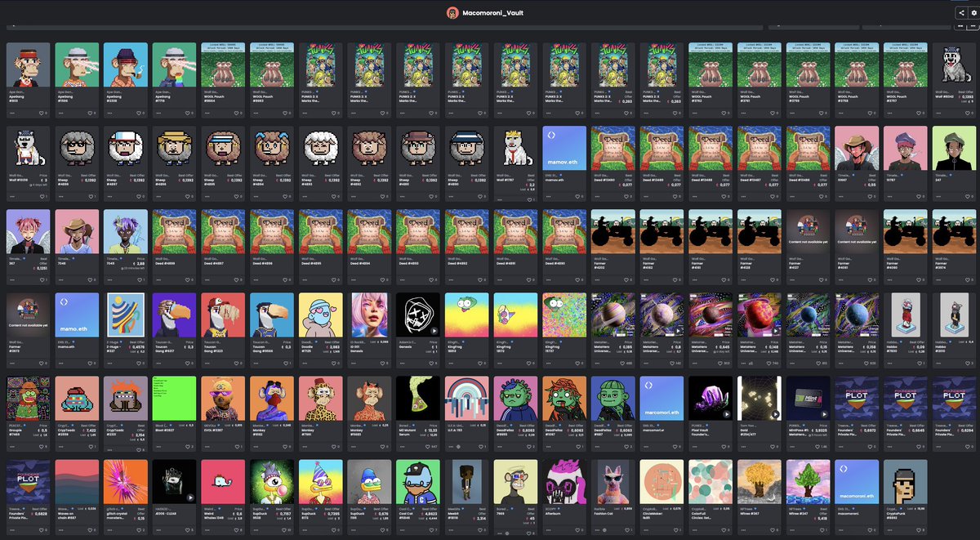
Task: Open the Bored Ape 7669 with halo
Action: click(x=516, y=481)
